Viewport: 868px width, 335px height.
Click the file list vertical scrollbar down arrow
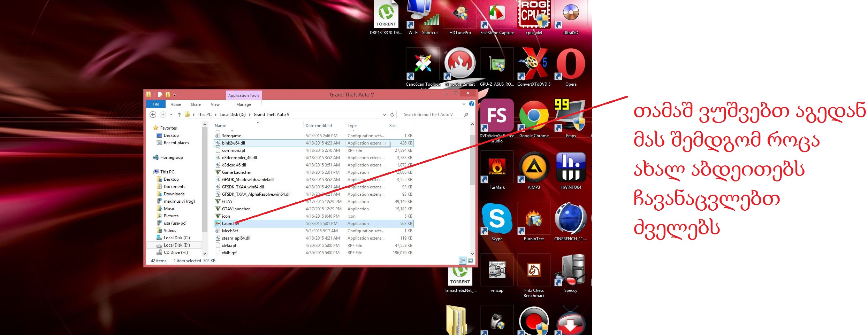pos(472,254)
